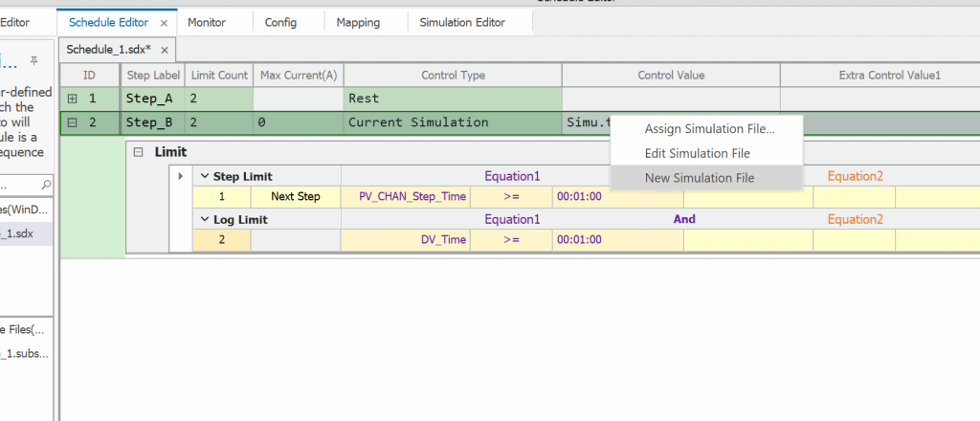
Task: Click the Max Current(A) column header
Action: (x=299, y=75)
